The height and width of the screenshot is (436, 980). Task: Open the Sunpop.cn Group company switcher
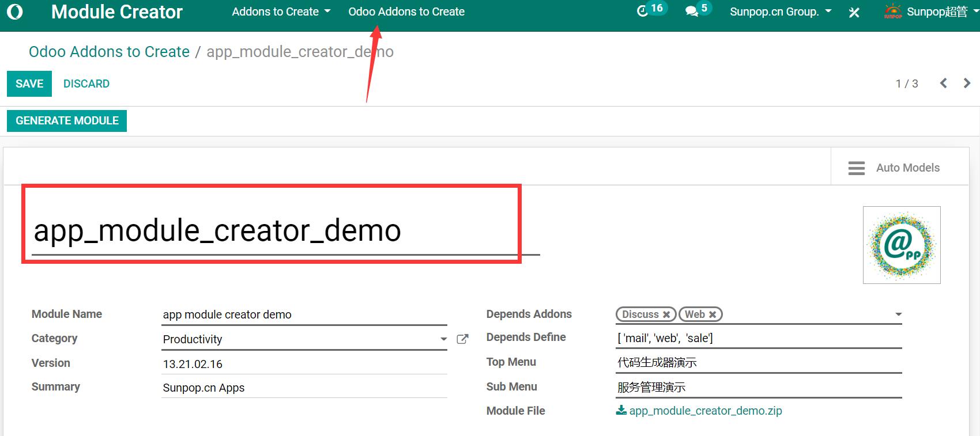(780, 12)
